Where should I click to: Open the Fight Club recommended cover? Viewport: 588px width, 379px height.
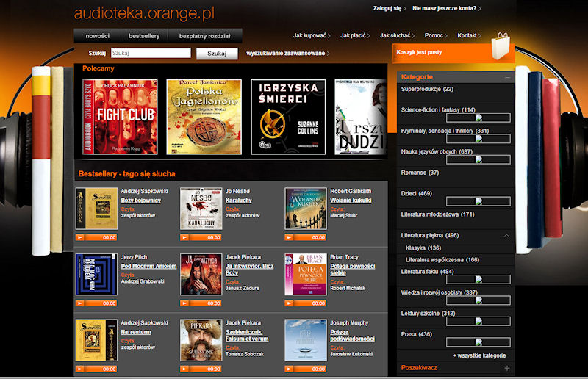[120, 117]
